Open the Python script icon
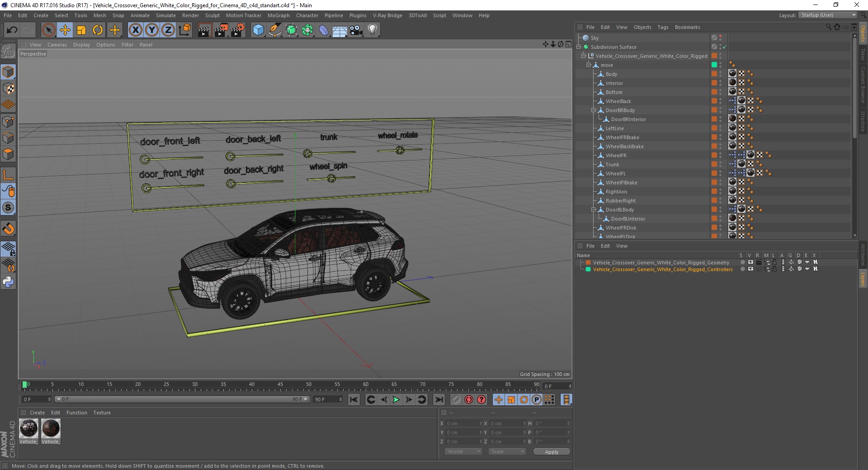This screenshot has height=470, width=868. click(x=8, y=282)
